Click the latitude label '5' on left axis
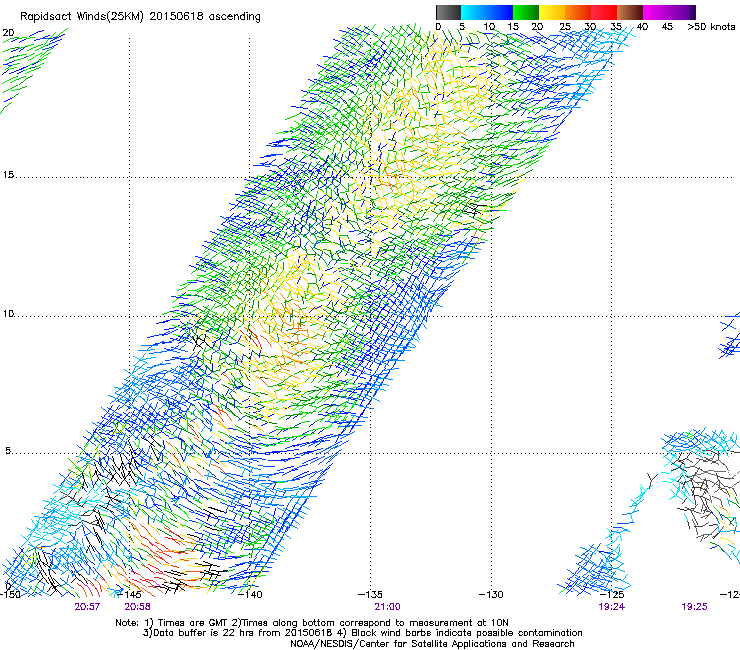740x650 pixels. (x=8, y=451)
